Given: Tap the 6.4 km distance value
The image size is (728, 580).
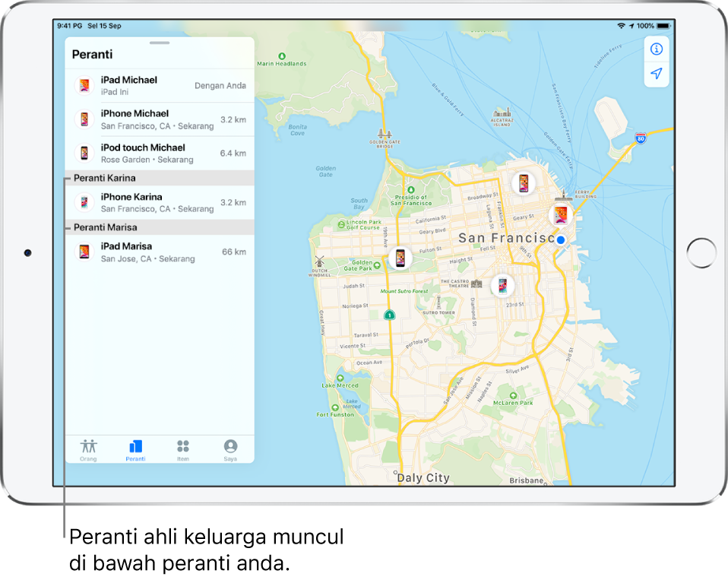Looking at the screenshot, I should point(233,154).
